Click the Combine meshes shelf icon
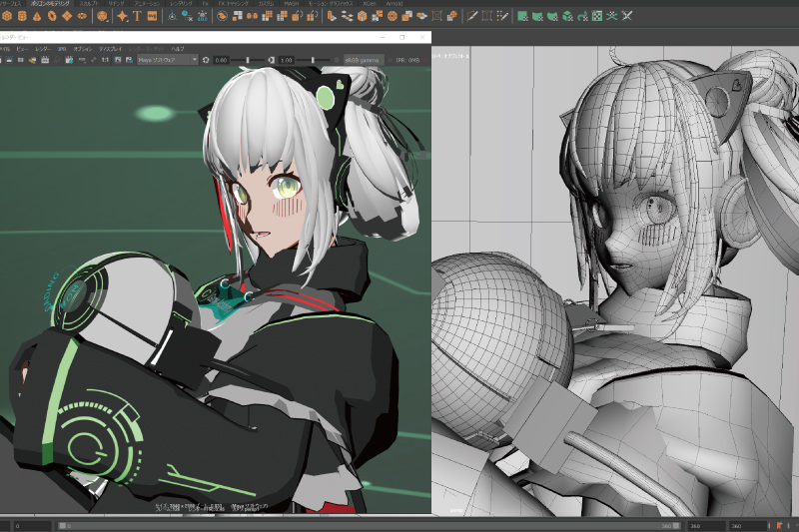The height and width of the screenshot is (532, 799). (x=222, y=16)
